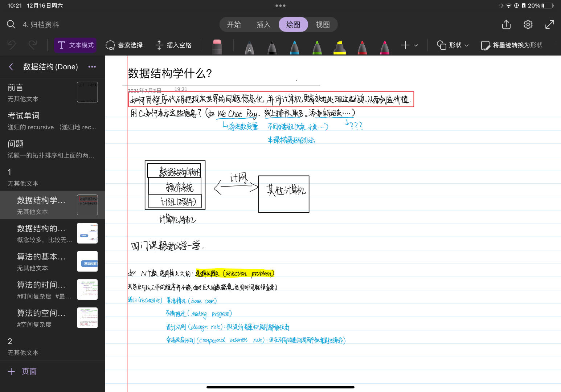The width and height of the screenshot is (561, 392).
Task: Open the multitasking three dots
Action: click(280, 5)
